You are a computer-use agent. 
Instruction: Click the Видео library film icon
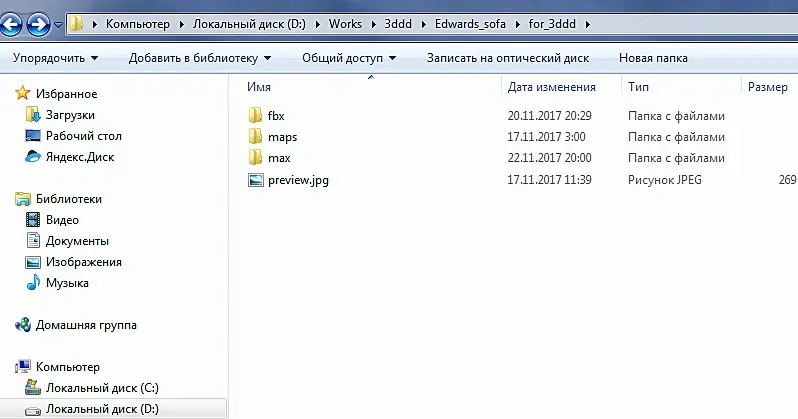pos(33,220)
